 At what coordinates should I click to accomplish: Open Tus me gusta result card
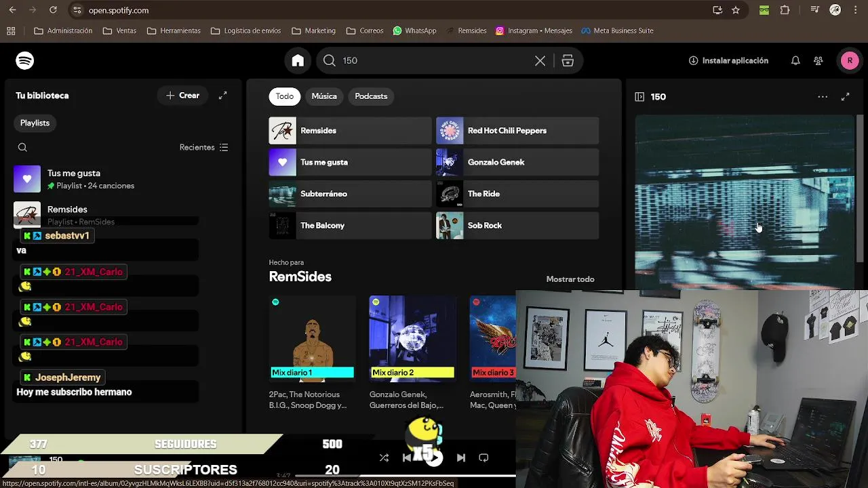coord(350,162)
